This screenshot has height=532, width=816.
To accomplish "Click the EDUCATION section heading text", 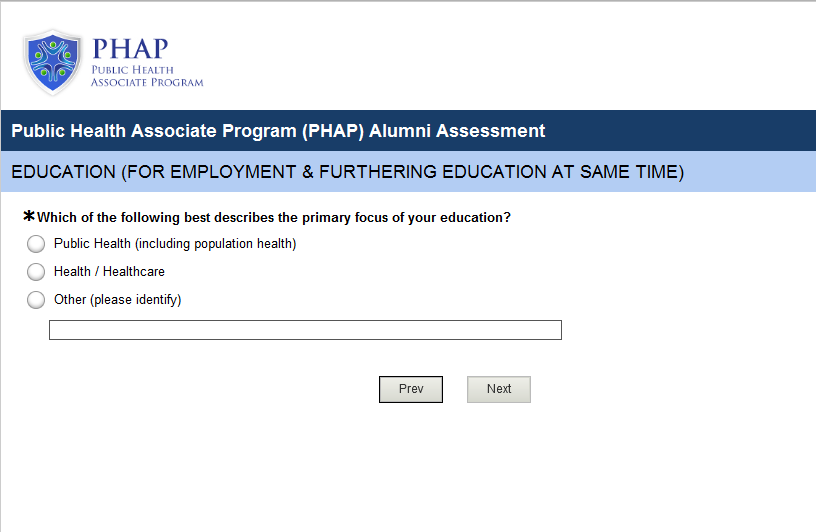I will (347, 172).
